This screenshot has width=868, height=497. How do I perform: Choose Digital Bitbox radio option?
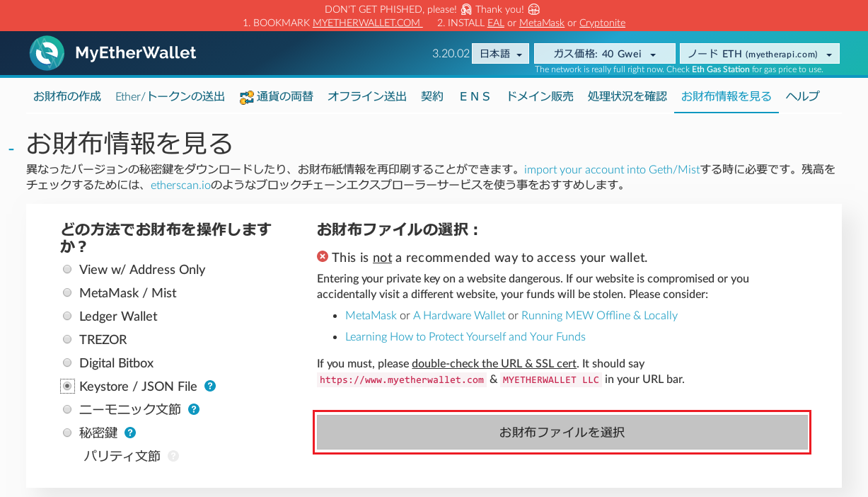click(x=67, y=362)
